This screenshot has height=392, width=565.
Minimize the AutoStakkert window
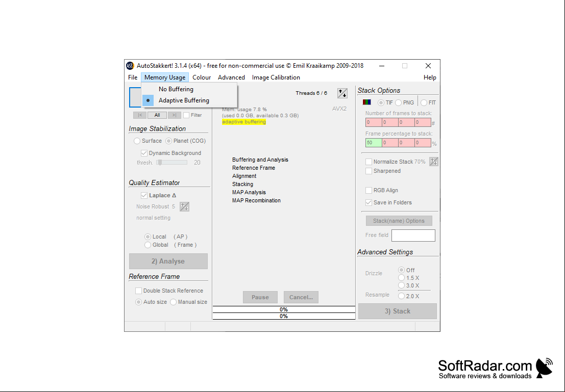click(382, 66)
